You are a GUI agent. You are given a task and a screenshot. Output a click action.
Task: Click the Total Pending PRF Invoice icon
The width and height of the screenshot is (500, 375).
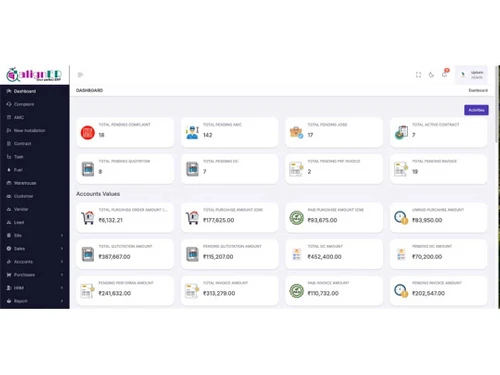(296, 169)
